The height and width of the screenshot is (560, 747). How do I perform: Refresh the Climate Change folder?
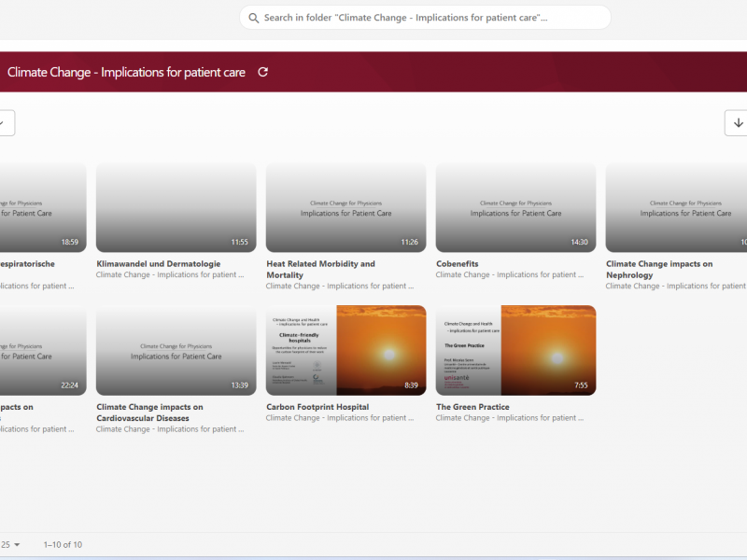pyautogui.click(x=263, y=72)
